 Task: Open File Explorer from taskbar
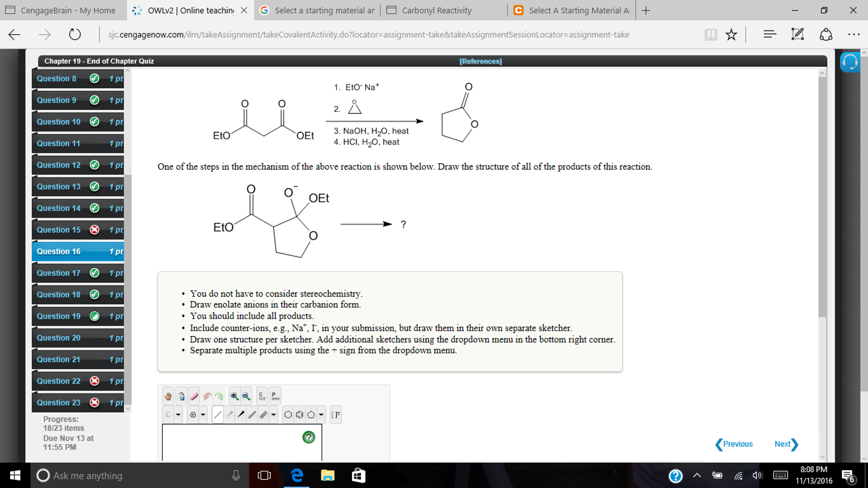coord(328,475)
